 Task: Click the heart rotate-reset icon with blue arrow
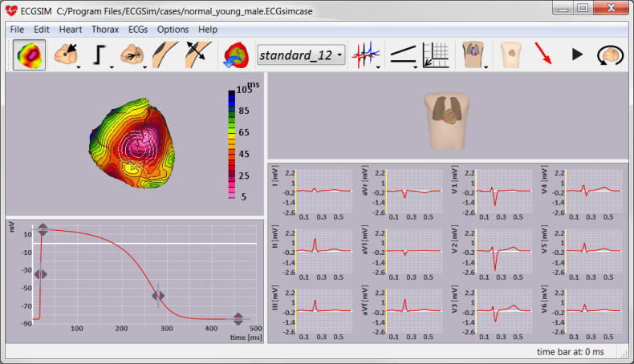236,55
